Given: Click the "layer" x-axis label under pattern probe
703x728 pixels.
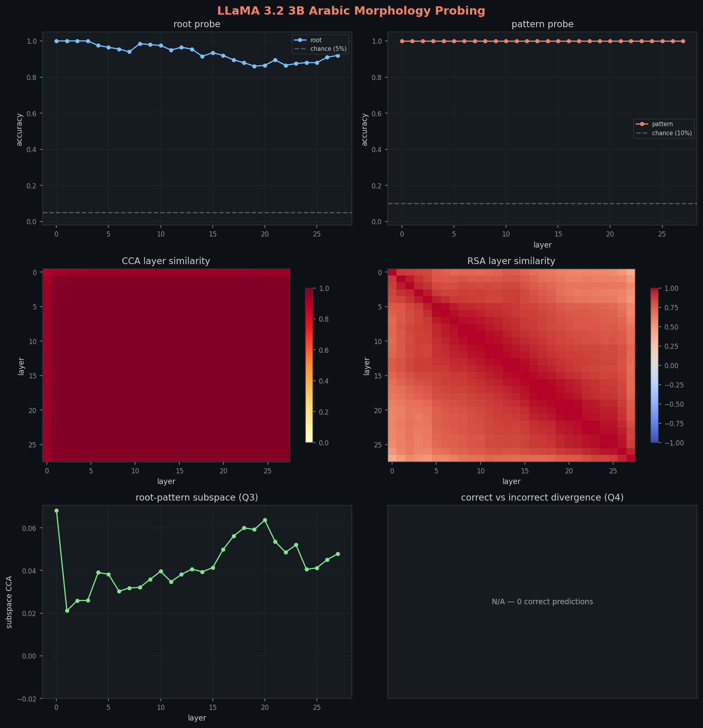Looking at the screenshot, I should [542, 245].
